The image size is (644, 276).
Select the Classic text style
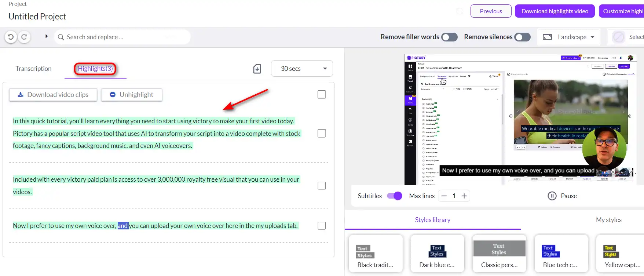500,254
